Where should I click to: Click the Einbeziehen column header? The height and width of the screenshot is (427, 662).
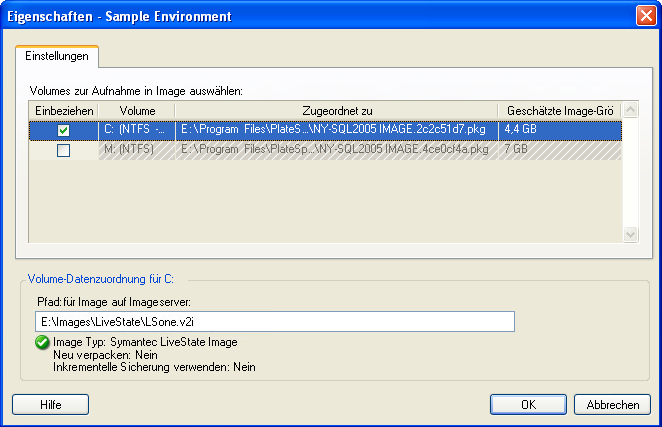tap(64, 110)
